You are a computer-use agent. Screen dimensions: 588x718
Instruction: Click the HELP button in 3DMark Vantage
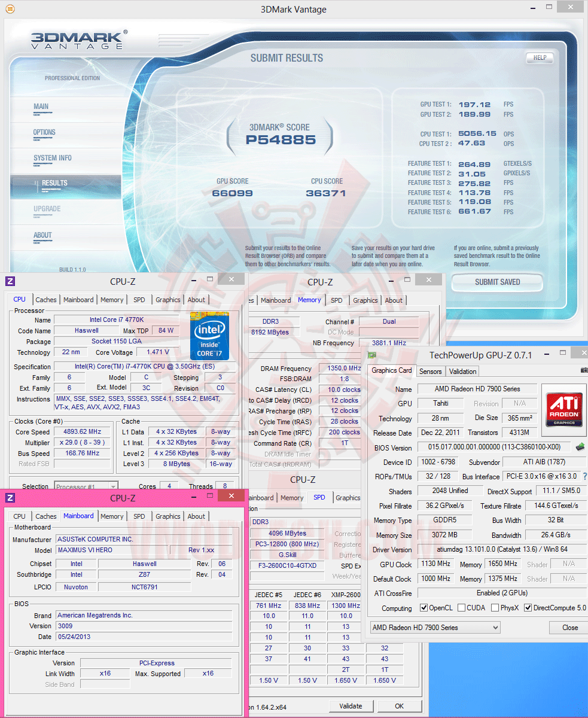click(540, 58)
